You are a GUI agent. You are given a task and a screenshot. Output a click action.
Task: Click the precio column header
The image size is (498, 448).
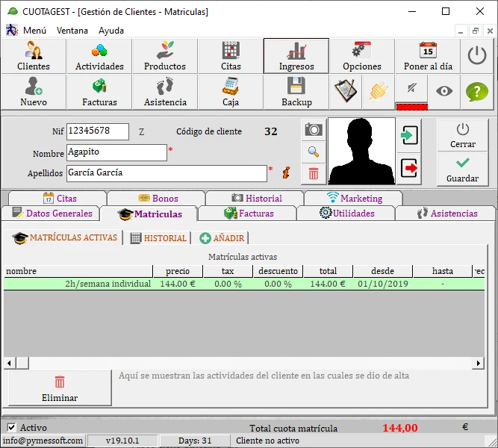[178, 271]
